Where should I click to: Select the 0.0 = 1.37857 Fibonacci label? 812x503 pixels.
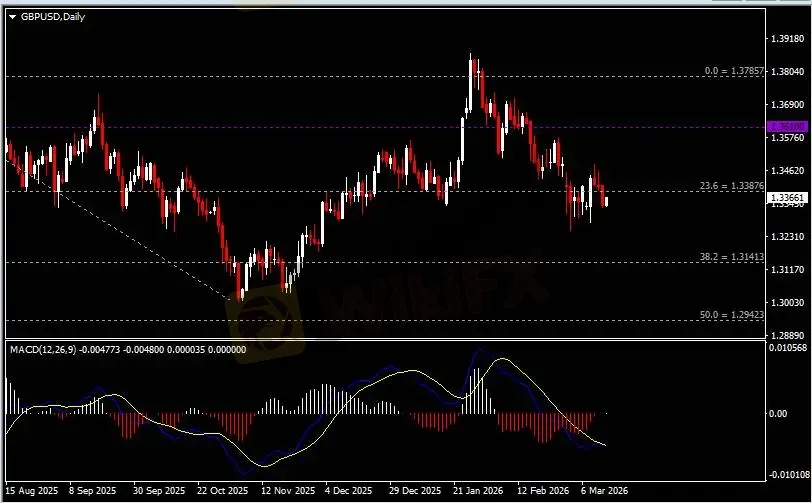734,71
